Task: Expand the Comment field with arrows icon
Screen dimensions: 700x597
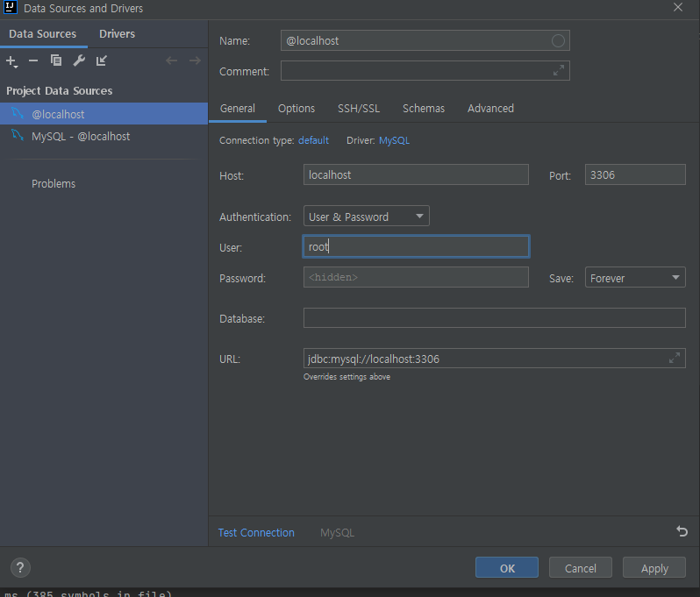Action: pyautogui.click(x=559, y=71)
